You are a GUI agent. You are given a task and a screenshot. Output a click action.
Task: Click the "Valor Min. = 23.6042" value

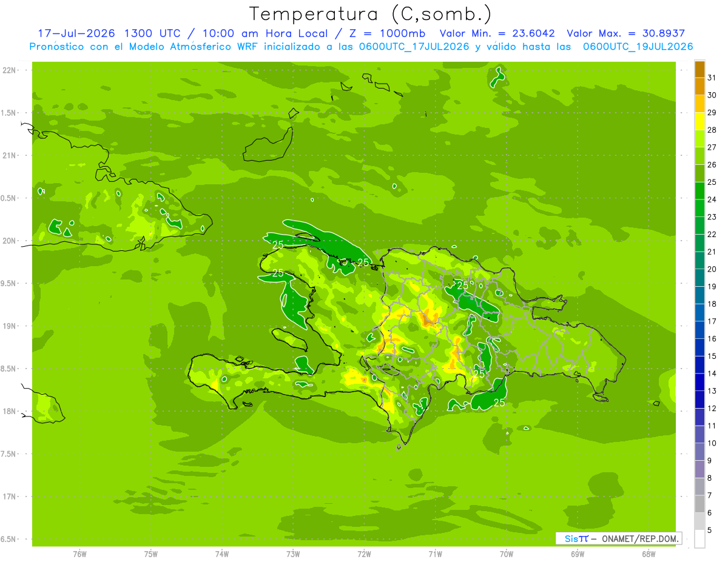(x=497, y=33)
